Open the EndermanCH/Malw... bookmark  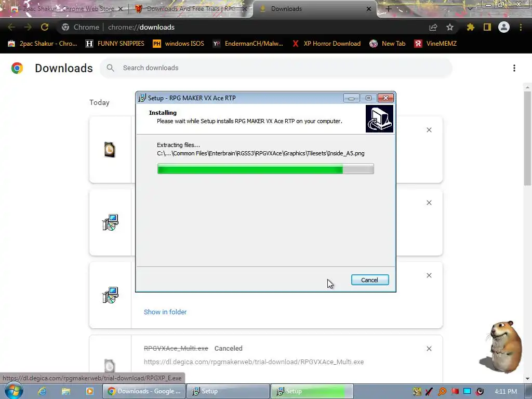pyautogui.click(x=248, y=44)
